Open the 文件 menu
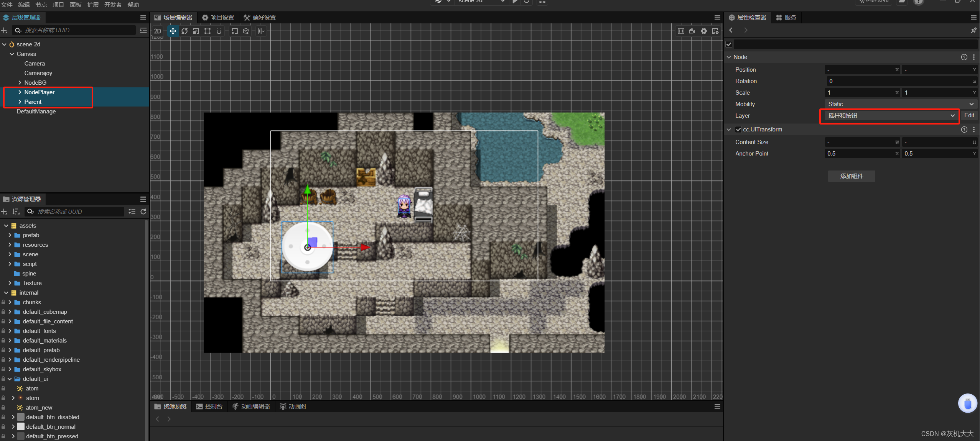The width and height of the screenshot is (980, 441). (x=7, y=5)
